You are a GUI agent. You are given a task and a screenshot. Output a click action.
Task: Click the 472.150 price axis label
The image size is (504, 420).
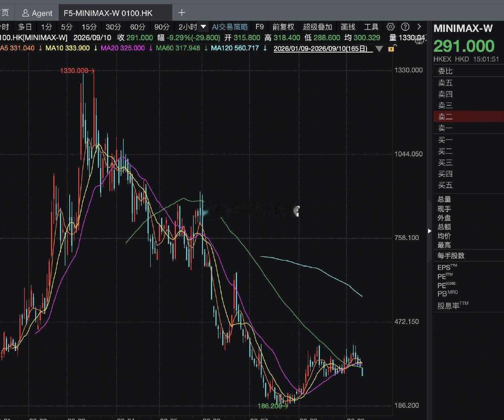[407, 322]
